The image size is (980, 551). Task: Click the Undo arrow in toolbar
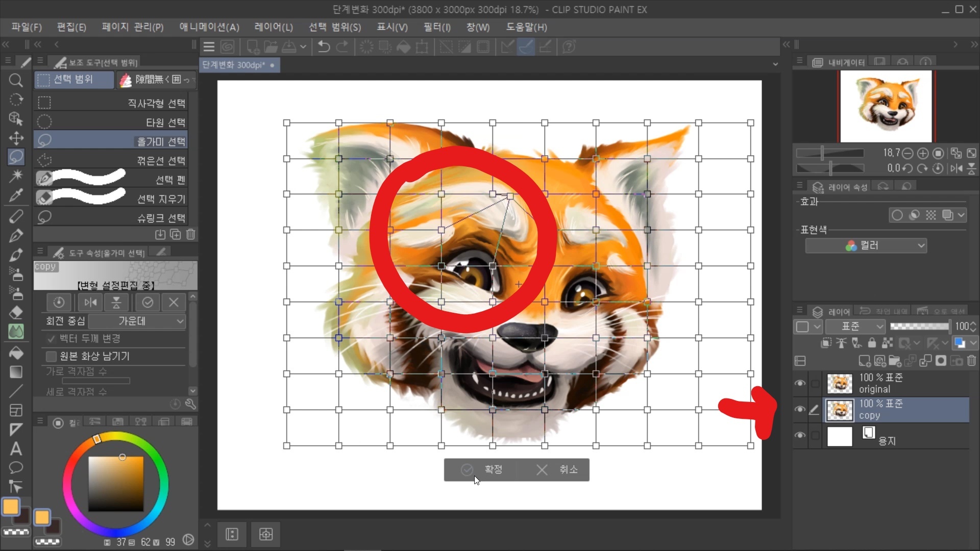pyautogui.click(x=324, y=47)
